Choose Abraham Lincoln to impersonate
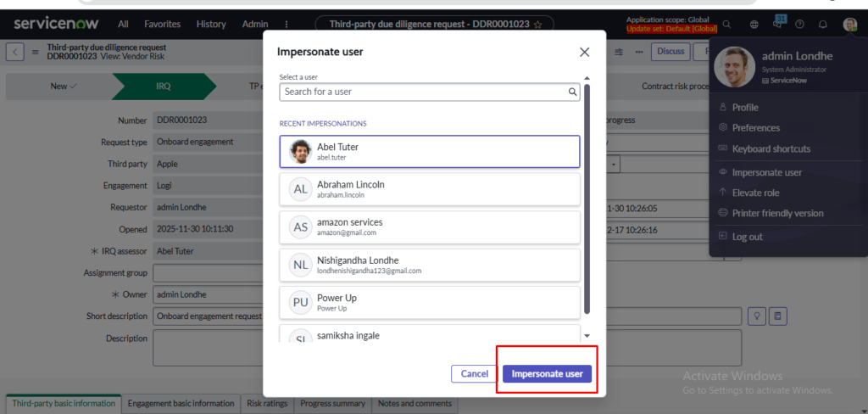Screen dimensions: 868x414 (429, 189)
